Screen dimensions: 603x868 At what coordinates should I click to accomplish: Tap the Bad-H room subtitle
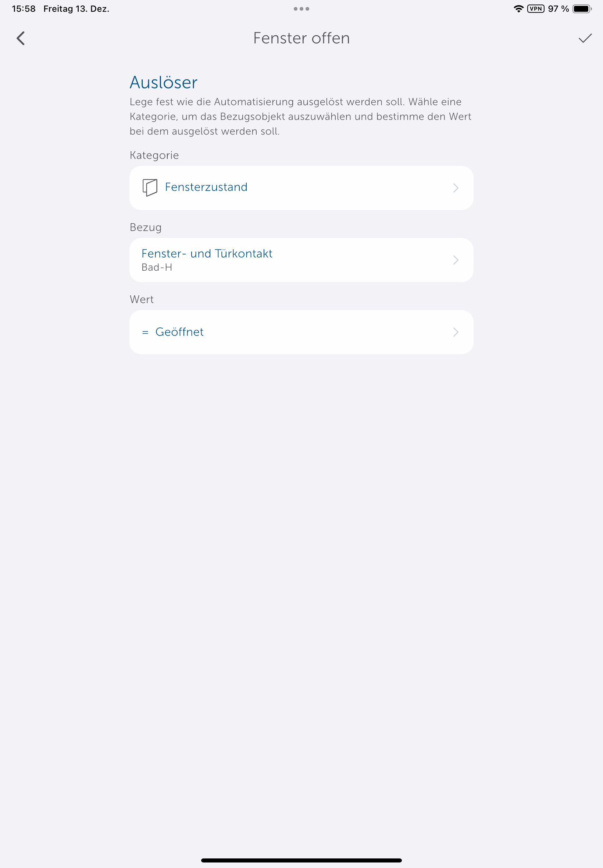tap(157, 267)
